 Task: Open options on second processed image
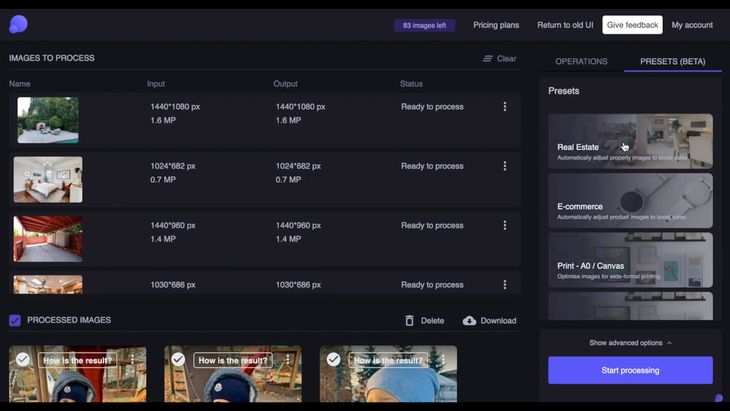[288, 359]
